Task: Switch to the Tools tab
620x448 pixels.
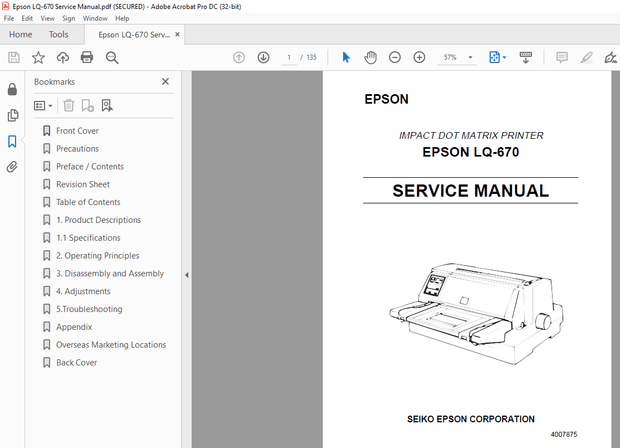Action: [59, 35]
